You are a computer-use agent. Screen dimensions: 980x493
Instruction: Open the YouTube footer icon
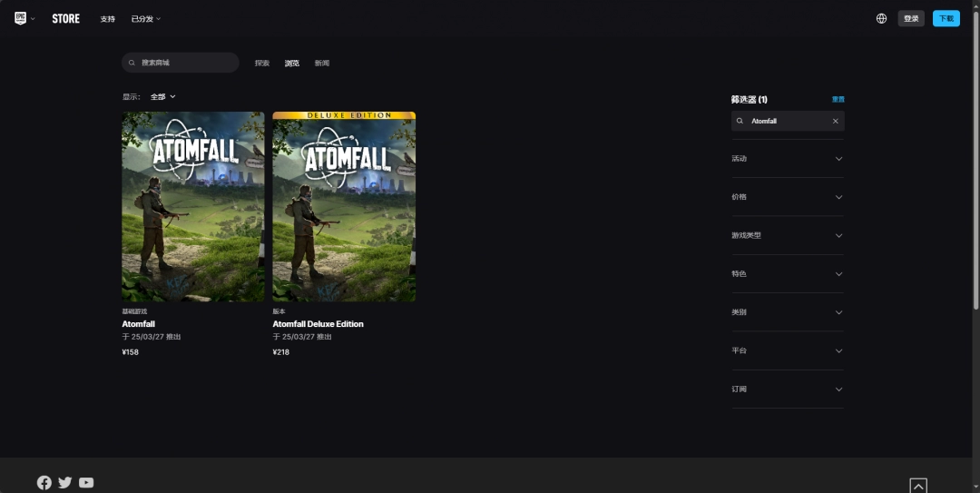[x=86, y=482]
